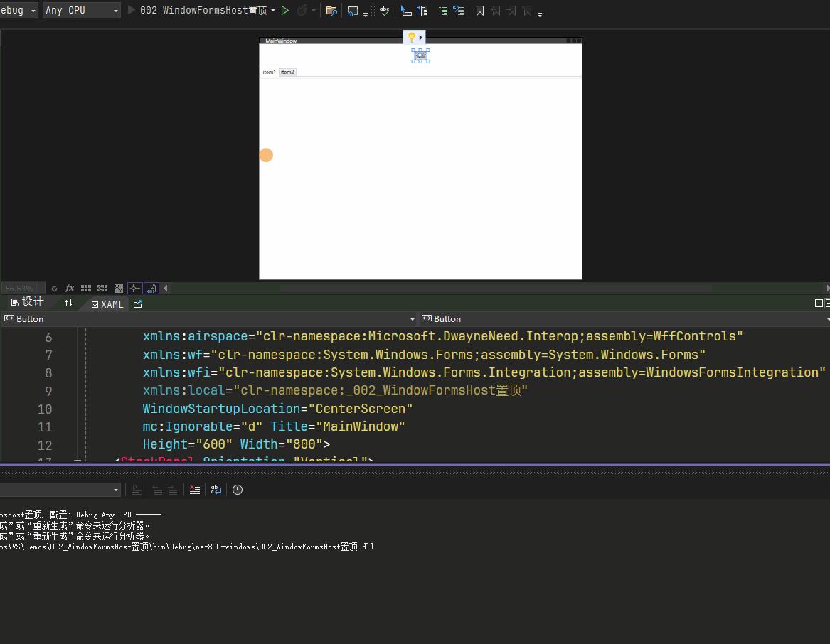Screen dimensions: 830x644
Task: Click the 56.63% zoom level control
Action: [x=21, y=288]
